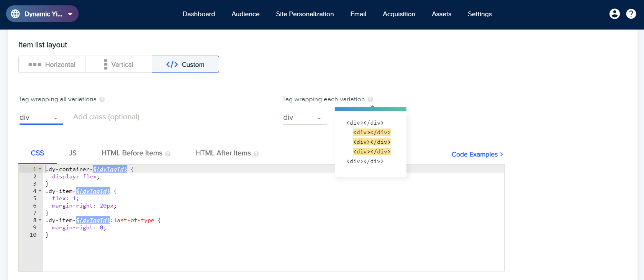The height and width of the screenshot is (280, 644).
Task: Click help icon next to HTML After Items
Action: coord(256,154)
